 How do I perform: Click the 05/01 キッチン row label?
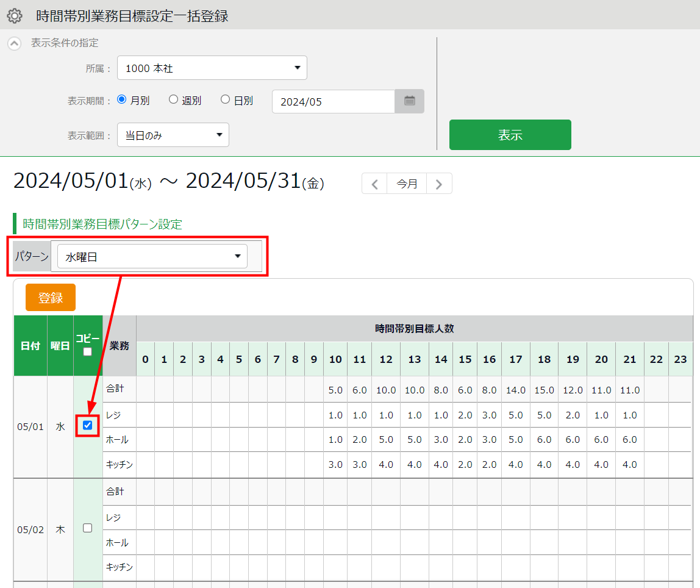(x=119, y=465)
